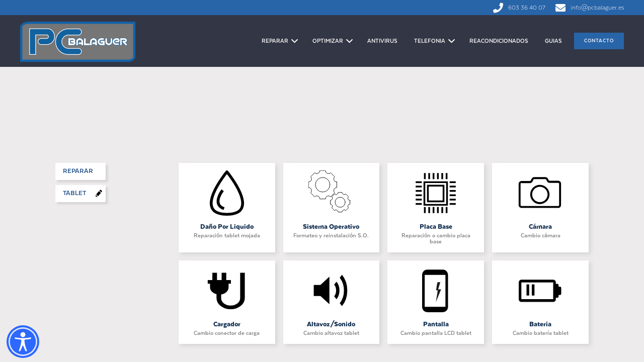Open the REACONDICIONADOS menu item

pyautogui.click(x=499, y=41)
